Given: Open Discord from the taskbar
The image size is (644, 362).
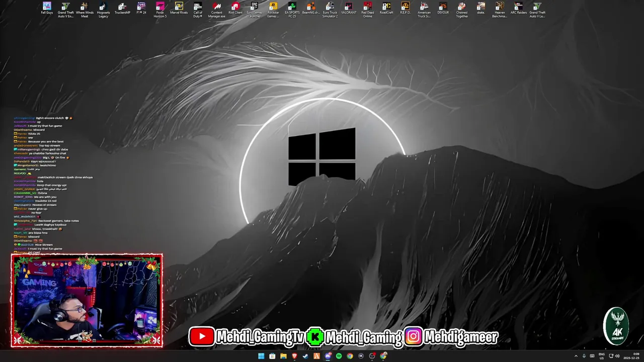Looking at the screenshot, I should coord(328,356).
